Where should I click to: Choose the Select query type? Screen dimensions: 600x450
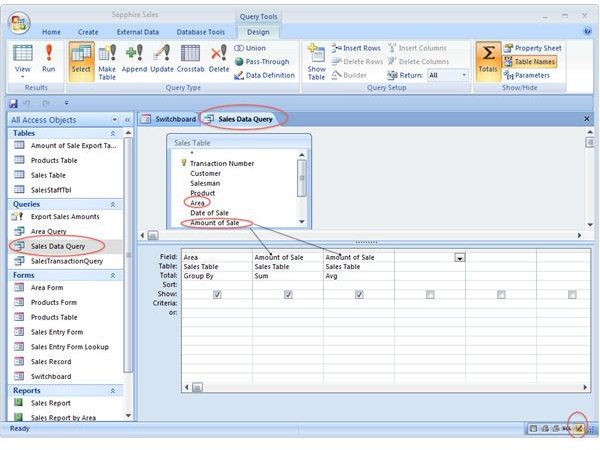81,61
